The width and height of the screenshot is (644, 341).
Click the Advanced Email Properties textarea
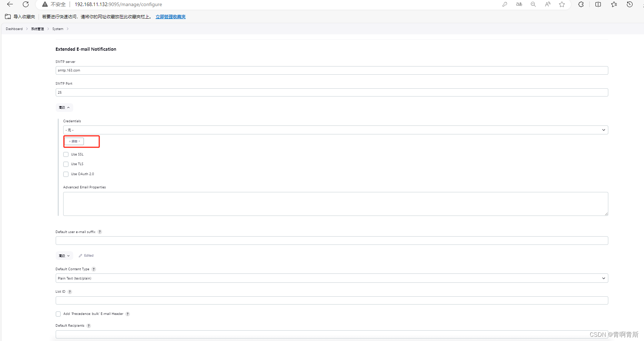[x=336, y=204]
